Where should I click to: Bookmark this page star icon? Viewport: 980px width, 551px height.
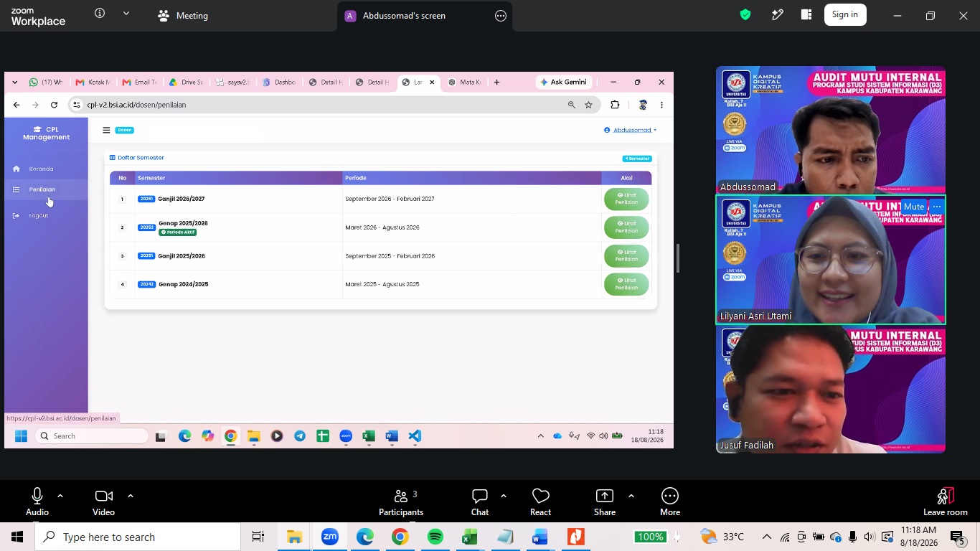tap(589, 105)
